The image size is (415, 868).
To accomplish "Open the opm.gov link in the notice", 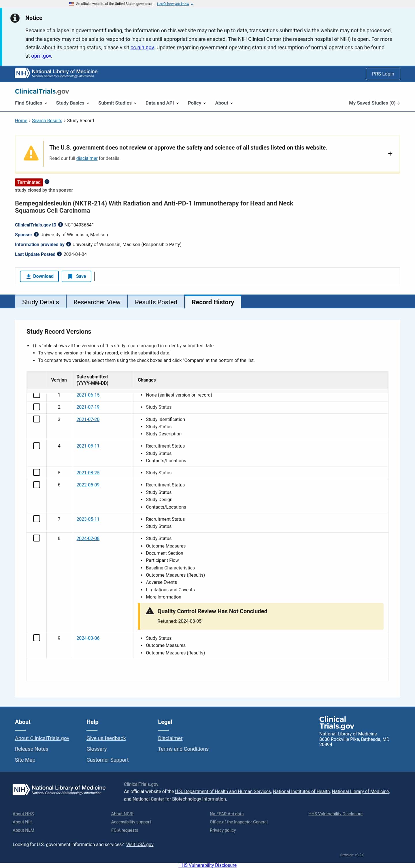I will tap(41, 56).
